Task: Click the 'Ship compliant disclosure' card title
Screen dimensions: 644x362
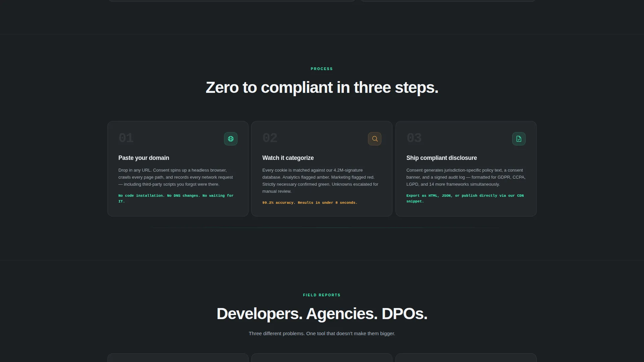Action: click(441, 158)
